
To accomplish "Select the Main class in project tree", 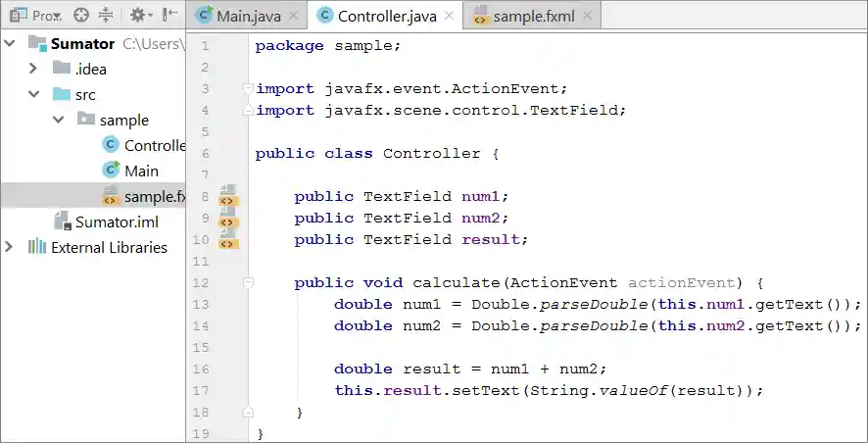I will (x=141, y=172).
